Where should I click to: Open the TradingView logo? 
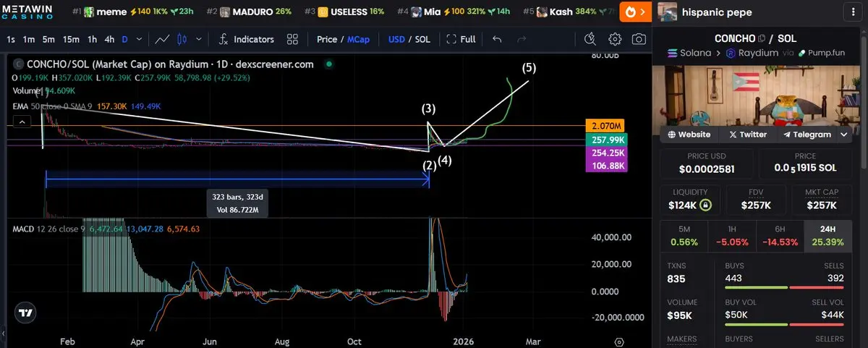tap(26, 313)
